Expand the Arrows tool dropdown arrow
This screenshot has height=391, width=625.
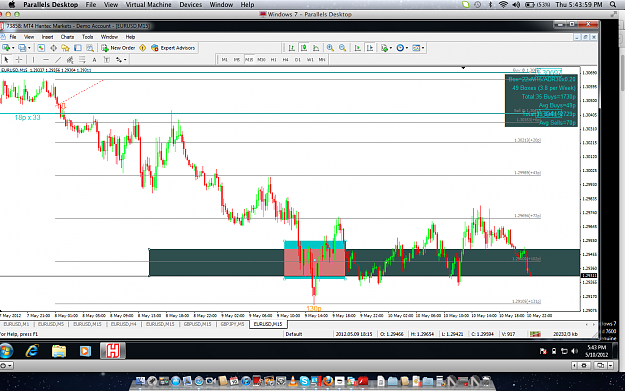point(125,60)
